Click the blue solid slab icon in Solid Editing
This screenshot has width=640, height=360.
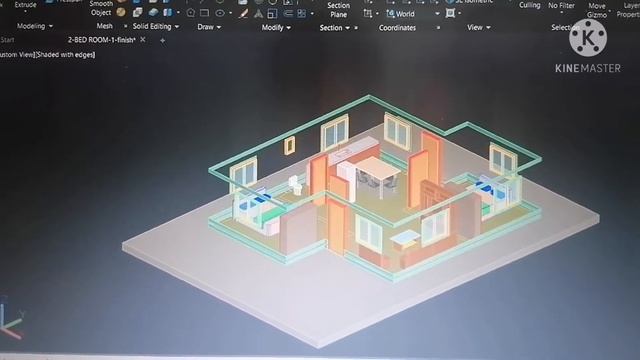point(153,13)
